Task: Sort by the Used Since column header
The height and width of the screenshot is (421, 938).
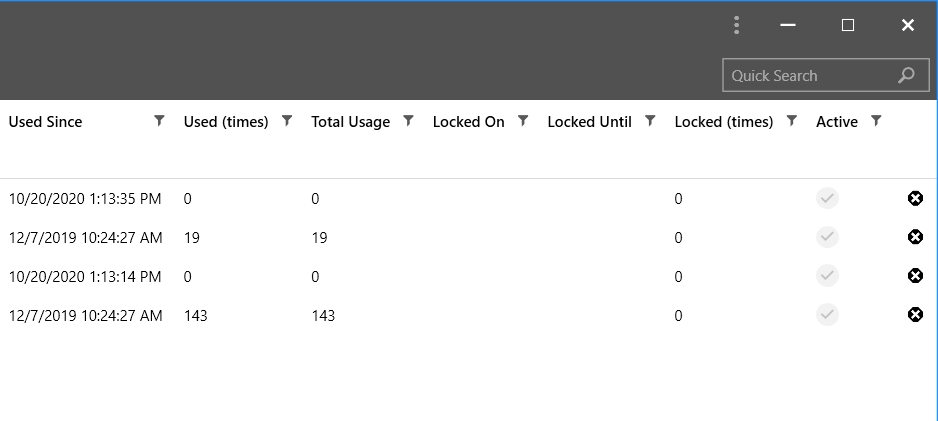Action: coord(45,122)
